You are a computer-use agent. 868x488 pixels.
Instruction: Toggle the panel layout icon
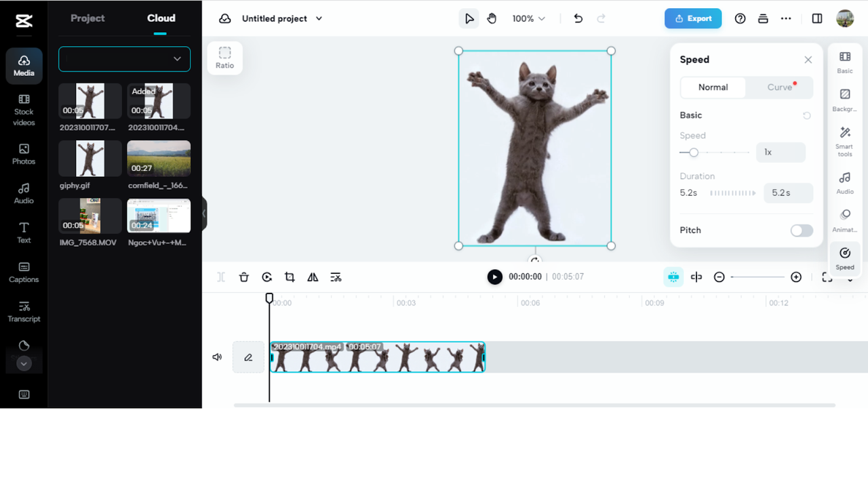pos(817,18)
